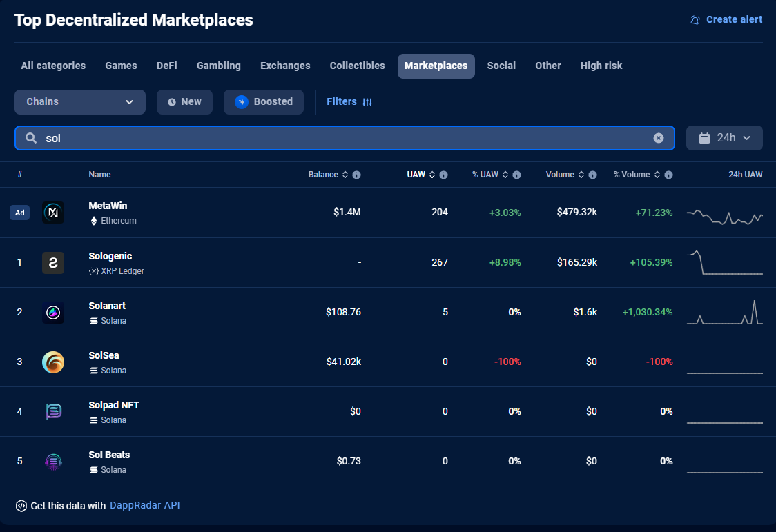The height and width of the screenshot is (532, 776).
Task: Switch to the Games category tab
Action: 121,66
